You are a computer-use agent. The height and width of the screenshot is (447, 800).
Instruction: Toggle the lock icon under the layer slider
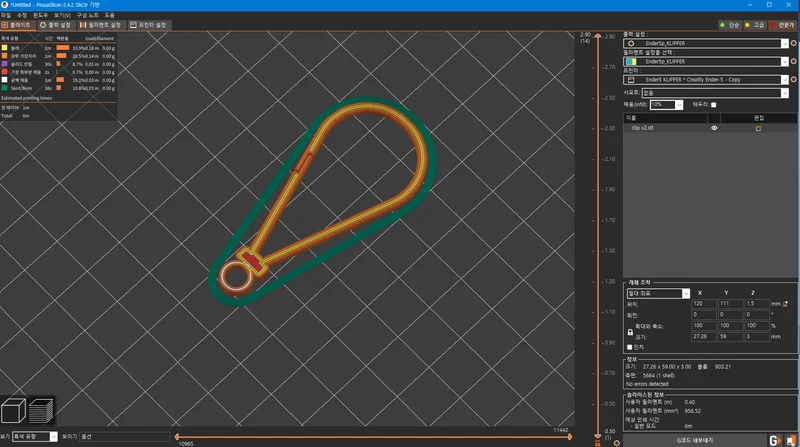[x=598, y=443]
